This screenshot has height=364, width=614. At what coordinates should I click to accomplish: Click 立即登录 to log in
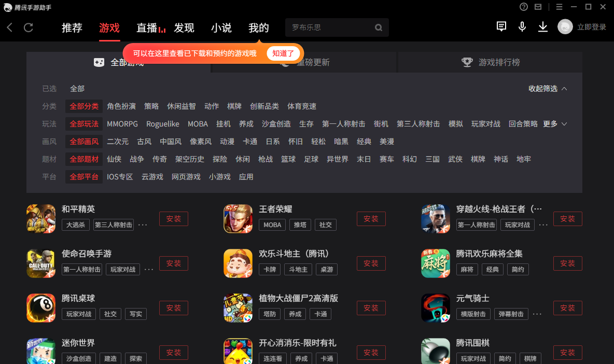click(x=592, y=27)
